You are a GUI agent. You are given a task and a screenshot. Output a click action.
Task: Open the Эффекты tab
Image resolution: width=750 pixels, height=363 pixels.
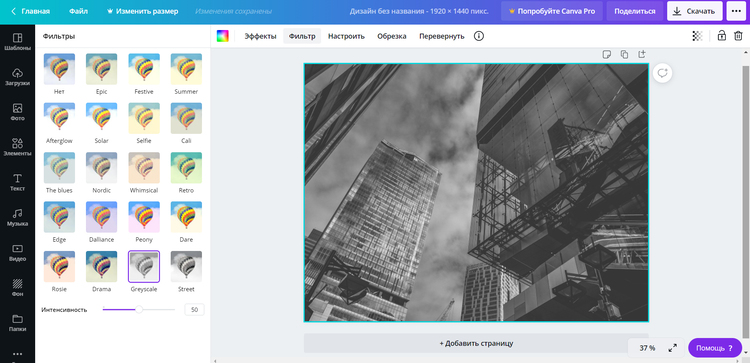(260, 36)
